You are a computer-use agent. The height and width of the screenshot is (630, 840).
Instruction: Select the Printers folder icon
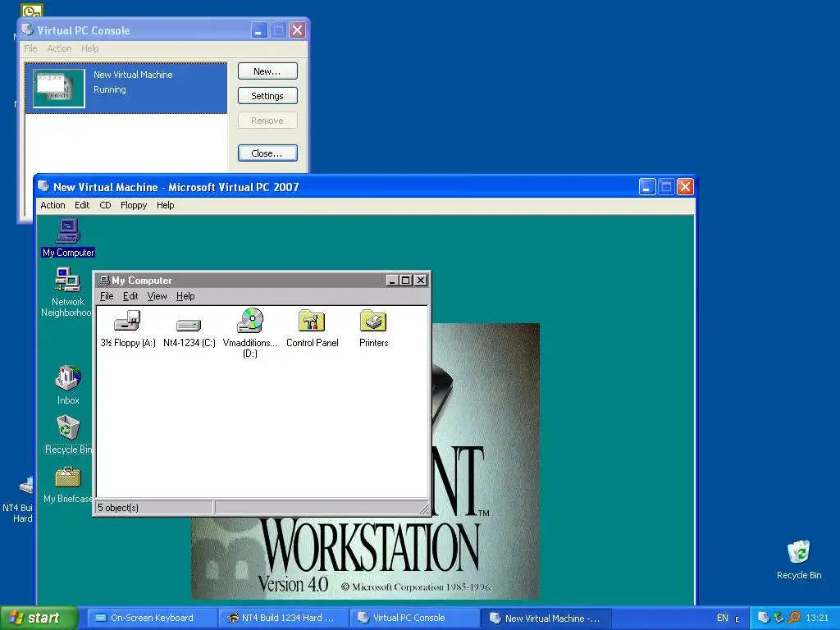click(373, 321)
